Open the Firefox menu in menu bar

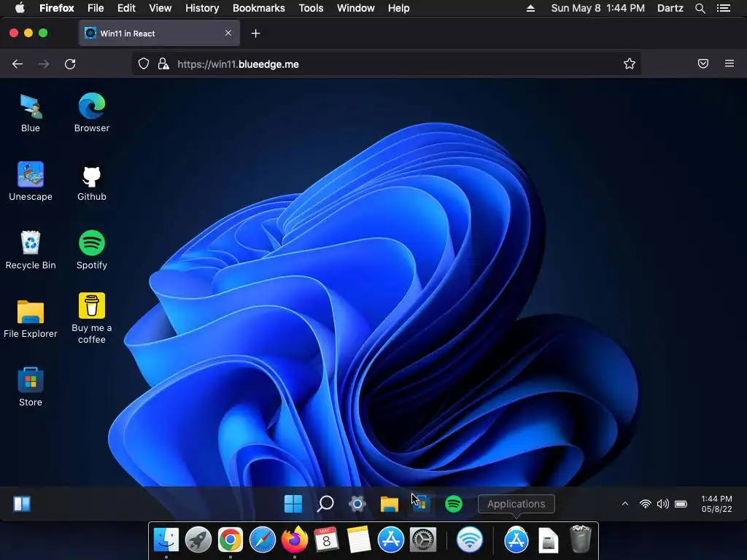[57, 8]
